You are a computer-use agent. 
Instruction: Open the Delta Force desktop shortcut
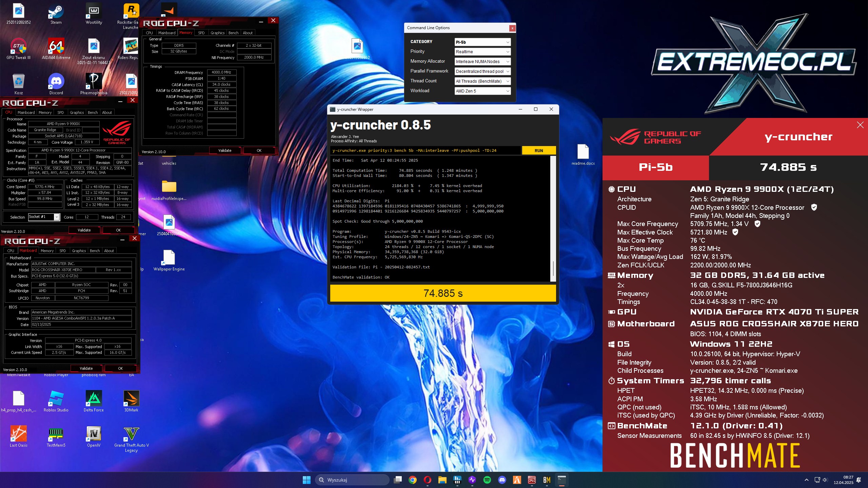click(x=94, y=402)
